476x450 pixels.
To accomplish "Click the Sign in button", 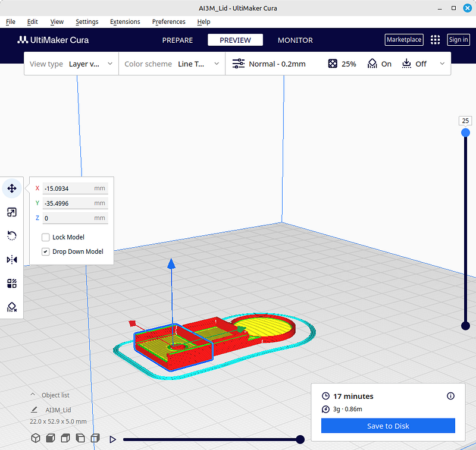I will pyautogui.click(x=458, y=40).
